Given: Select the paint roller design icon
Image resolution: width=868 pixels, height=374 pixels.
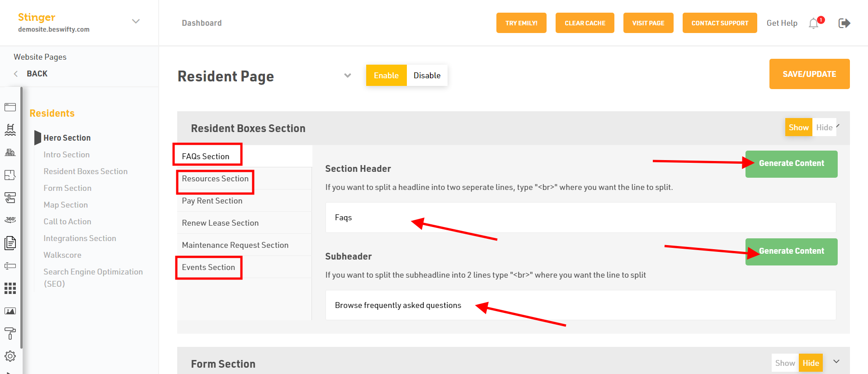Looking at the screenshot, I should 10,333.
